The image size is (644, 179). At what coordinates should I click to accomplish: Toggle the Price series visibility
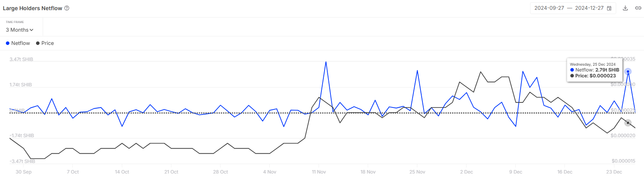(x=45, y=43)
